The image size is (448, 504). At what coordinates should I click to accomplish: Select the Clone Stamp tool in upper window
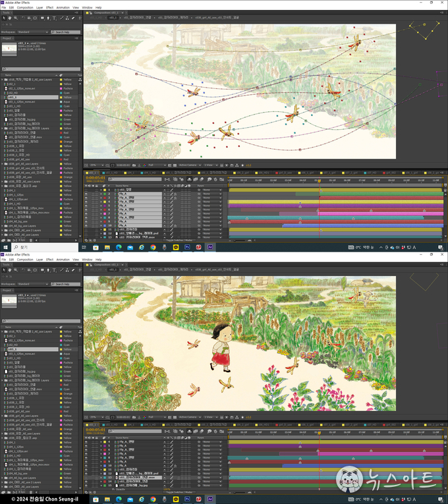67,18
